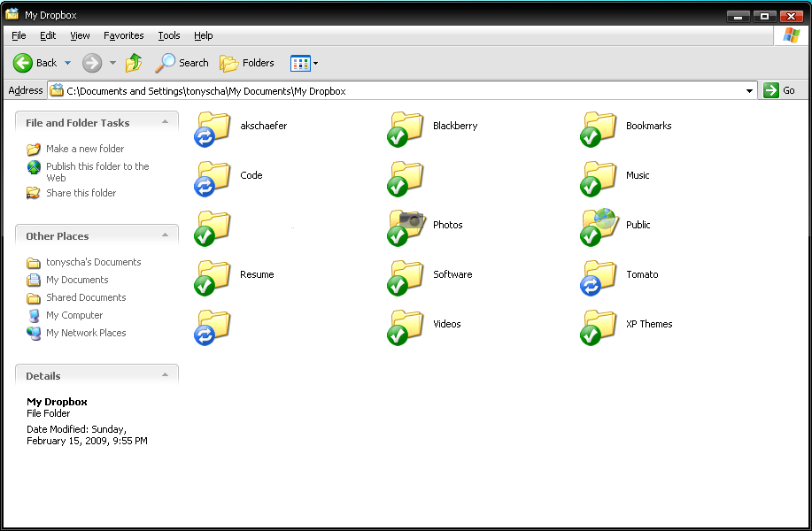Image resolution: width=812 pixels, height=531 pixels.
Task: Toggle the Folders pane button
Action: [x=247, y=63]
